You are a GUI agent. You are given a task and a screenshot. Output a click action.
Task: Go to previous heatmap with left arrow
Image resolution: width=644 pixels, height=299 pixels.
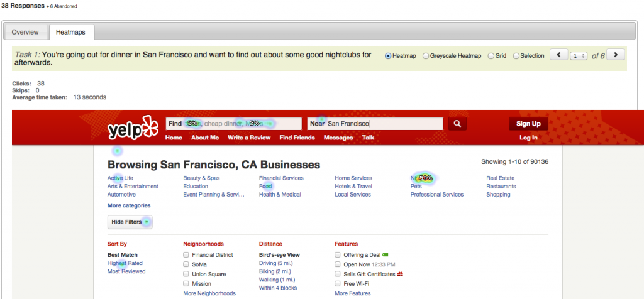point(559,55)
